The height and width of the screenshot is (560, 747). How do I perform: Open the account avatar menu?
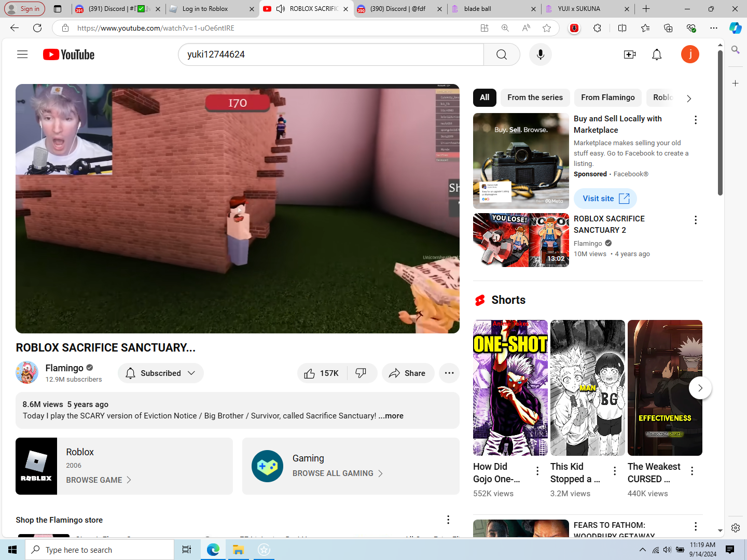tap(690, 54)
